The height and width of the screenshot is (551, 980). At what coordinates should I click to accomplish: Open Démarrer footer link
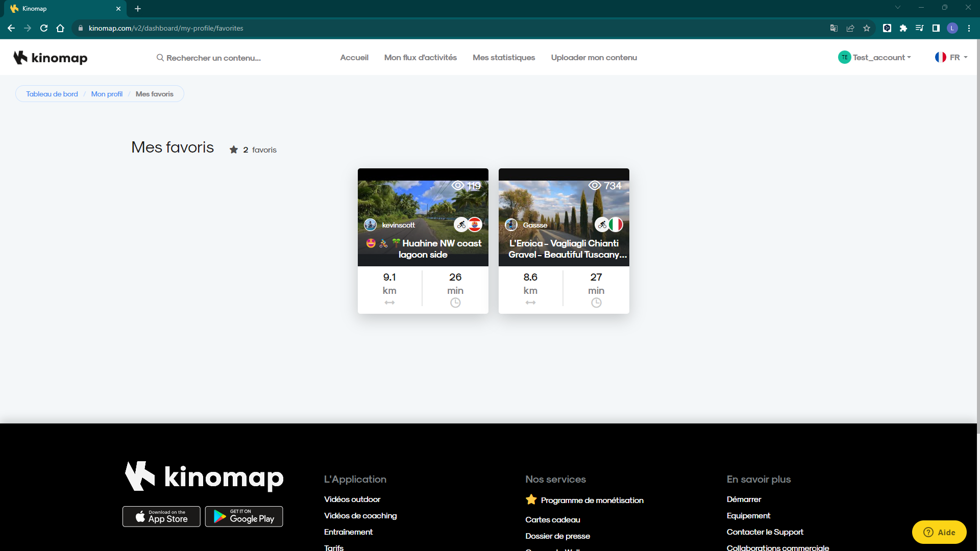click(x=744, y=499)
